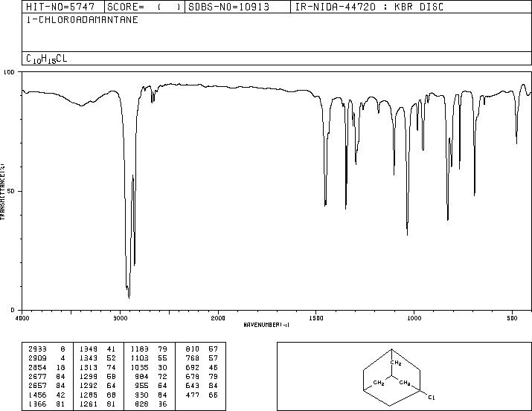
Task: Select the 2000 wavenumber axis label
Action: [x=218, y=318]
